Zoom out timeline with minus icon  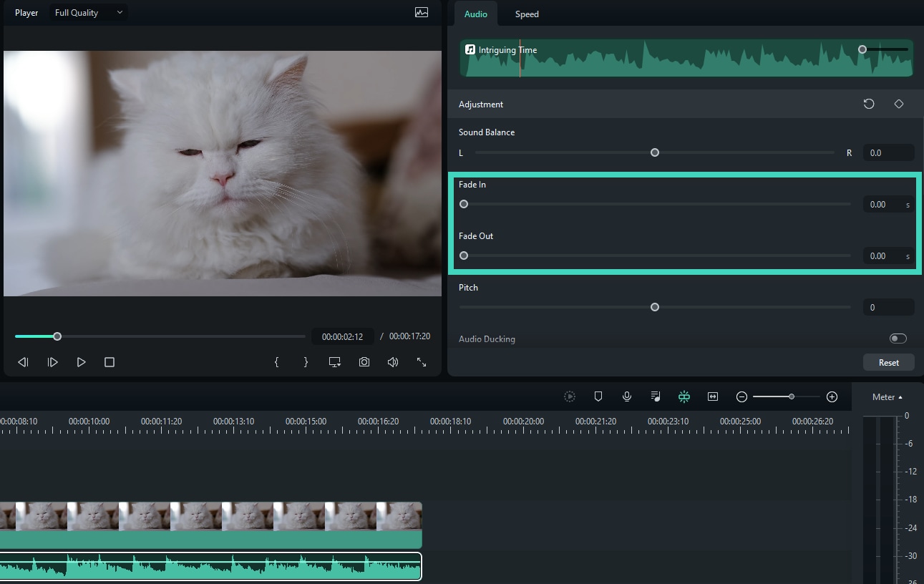(742, 396)
